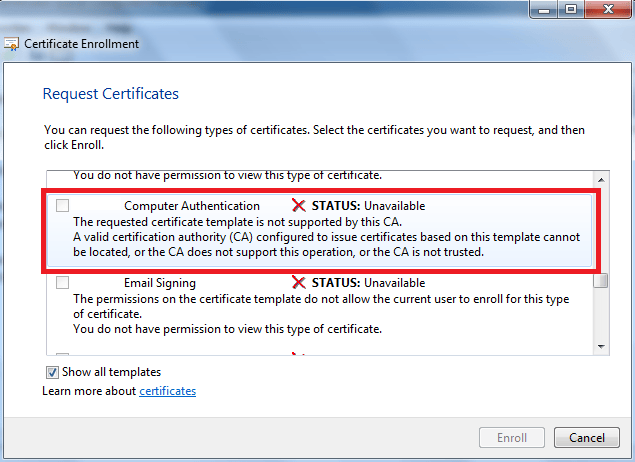Click the Request Certificates heading
This screenshot has height=462, width=635.
click(111, 94)
